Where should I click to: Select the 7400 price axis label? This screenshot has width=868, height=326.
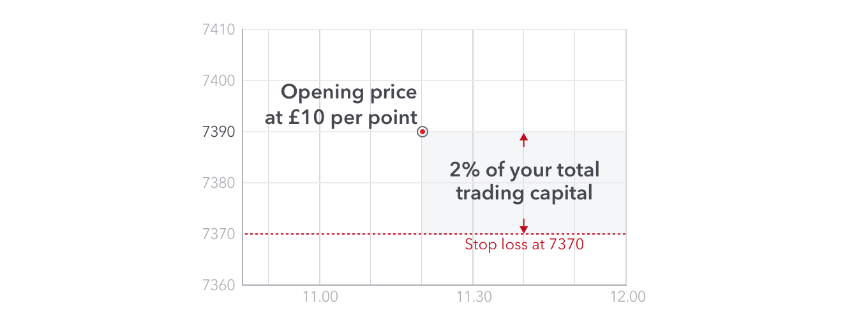218,81
